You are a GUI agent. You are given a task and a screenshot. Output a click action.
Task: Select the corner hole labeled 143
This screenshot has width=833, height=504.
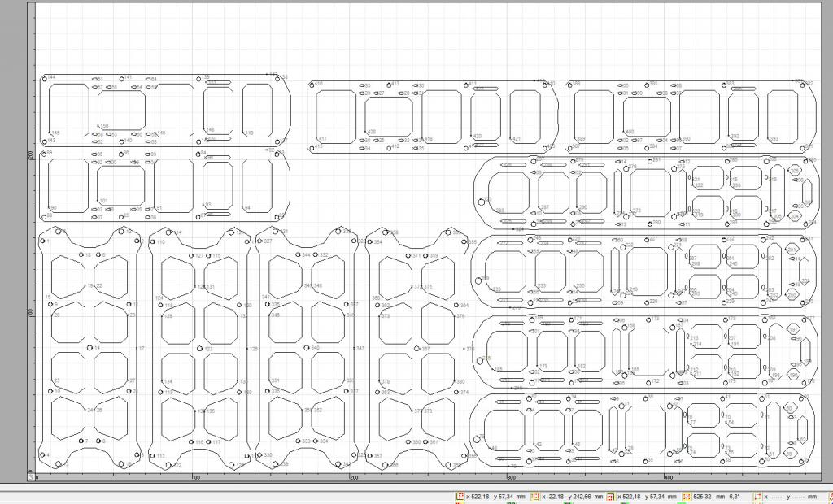(x=45, y=141)
